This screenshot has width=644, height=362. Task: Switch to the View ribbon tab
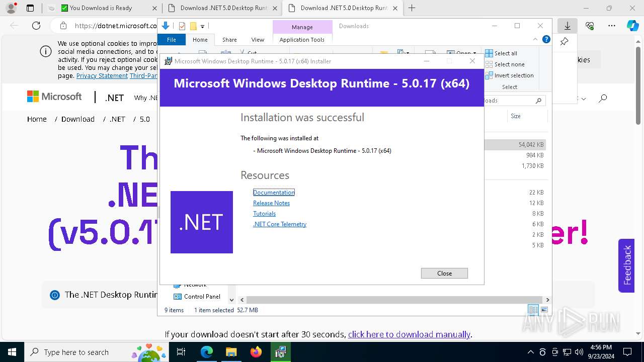point(258,40)
